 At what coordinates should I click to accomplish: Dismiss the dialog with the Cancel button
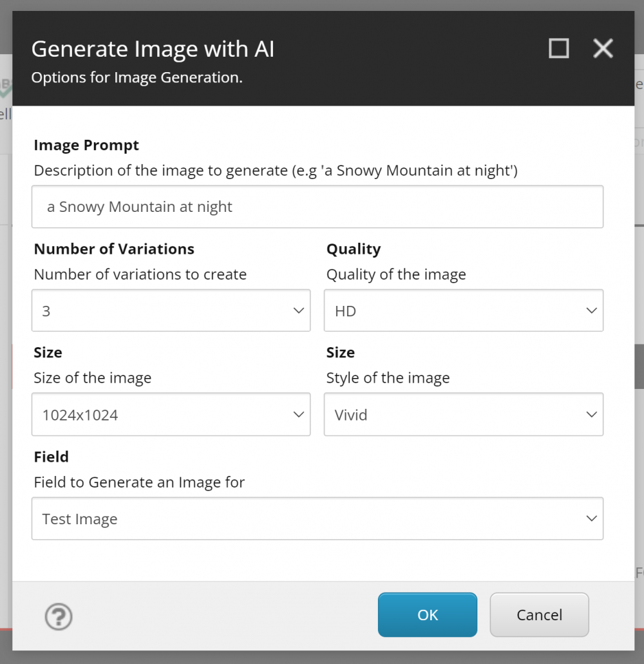pos(540,614)
